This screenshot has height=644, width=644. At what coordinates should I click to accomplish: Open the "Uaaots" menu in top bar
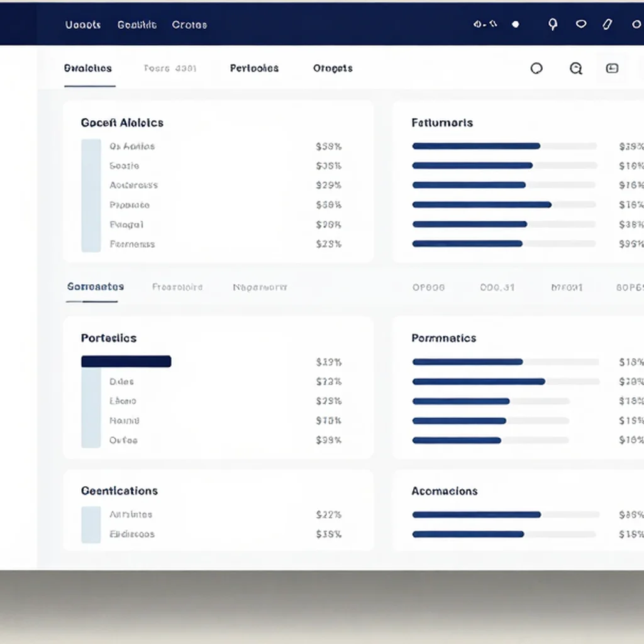point(83,25)
